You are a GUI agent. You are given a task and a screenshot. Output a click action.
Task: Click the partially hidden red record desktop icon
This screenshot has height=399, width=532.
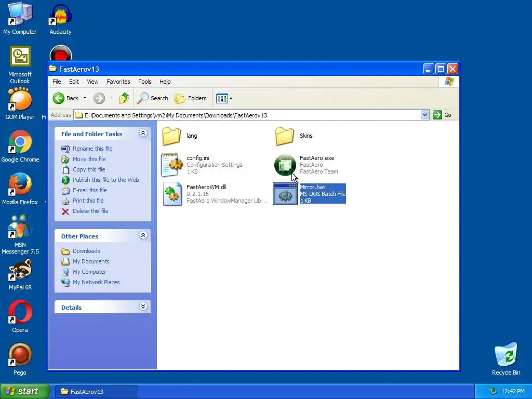pos(61,54)
